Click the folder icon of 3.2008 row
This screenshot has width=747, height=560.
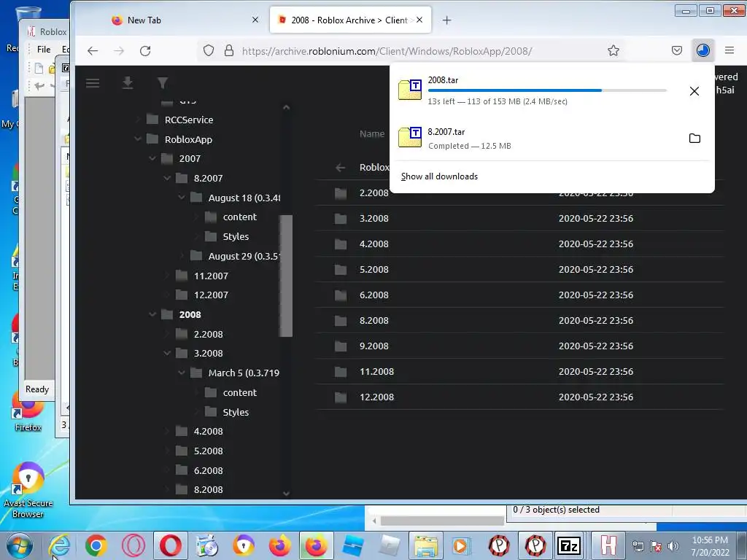tap(341, 219)
